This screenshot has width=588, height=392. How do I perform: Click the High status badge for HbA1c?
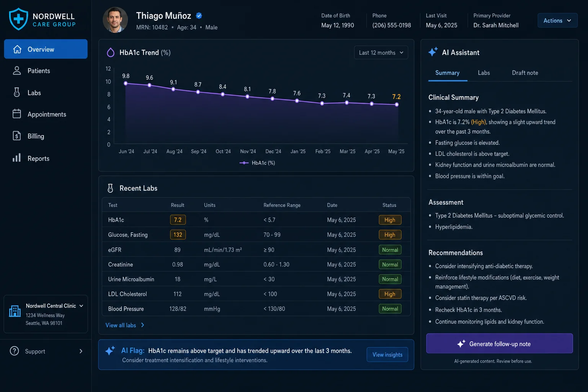click(390, 220)
